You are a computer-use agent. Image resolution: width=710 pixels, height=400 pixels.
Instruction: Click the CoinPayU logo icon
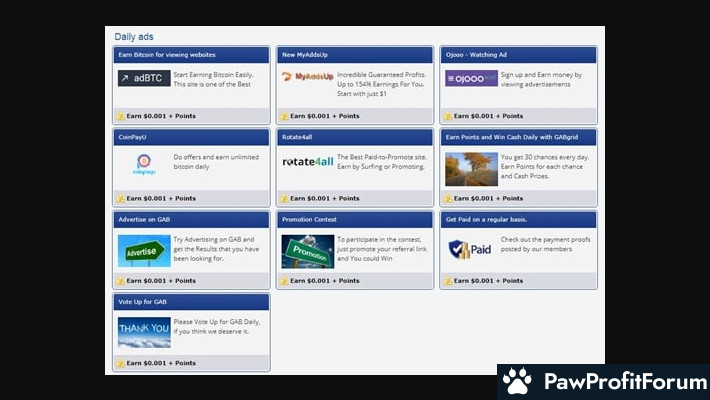pyautogui.click(x=144, y=164)
